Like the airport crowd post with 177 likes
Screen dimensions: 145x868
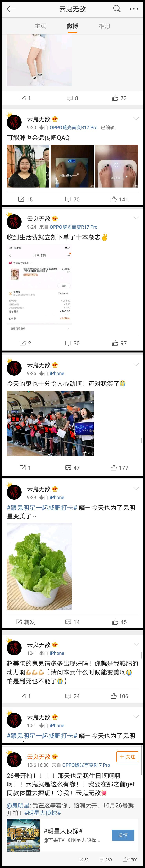119,468
